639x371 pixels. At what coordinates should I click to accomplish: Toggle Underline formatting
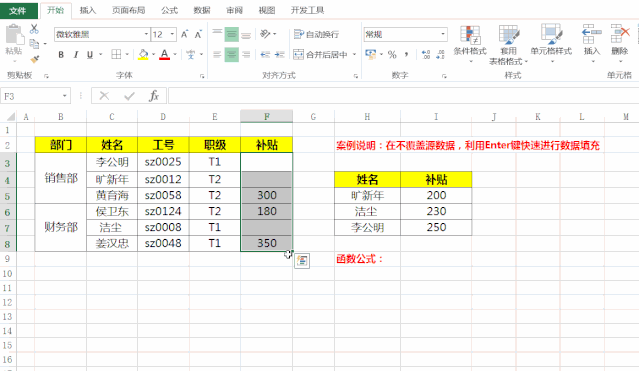click(x=90, y=55)
